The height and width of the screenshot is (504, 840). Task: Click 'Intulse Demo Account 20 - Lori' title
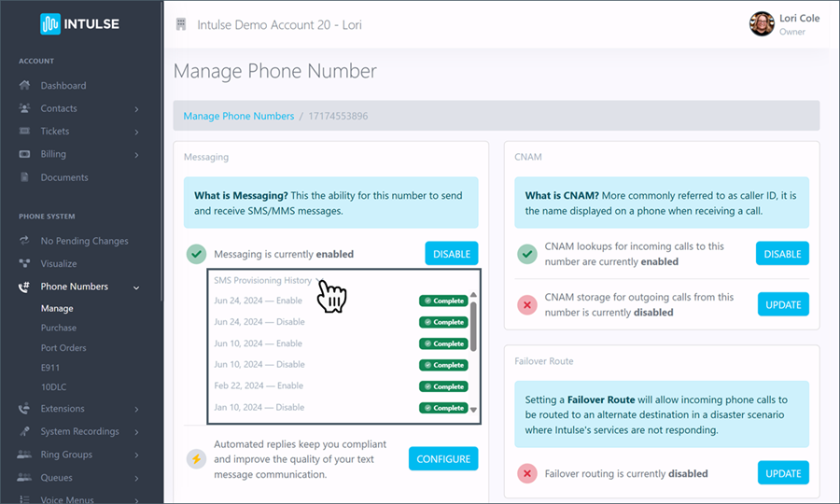[x=279, y=24]
